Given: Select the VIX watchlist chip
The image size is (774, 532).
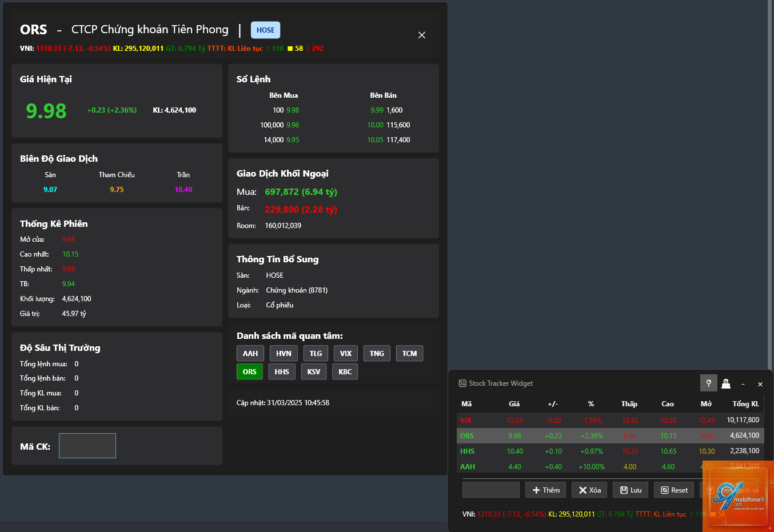Looking at the screenshot, I should [x=346, y=353].
